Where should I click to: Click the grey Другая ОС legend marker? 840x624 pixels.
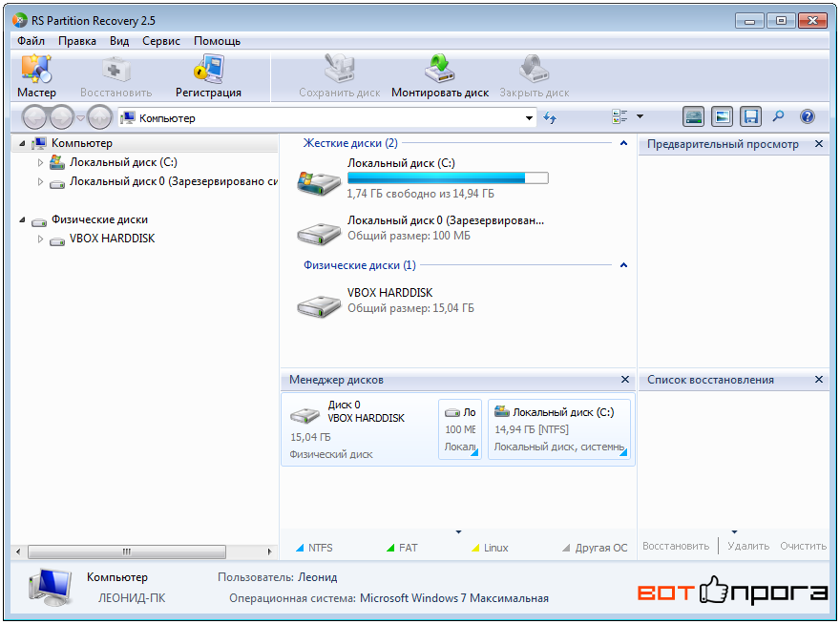tap(566, 548)
